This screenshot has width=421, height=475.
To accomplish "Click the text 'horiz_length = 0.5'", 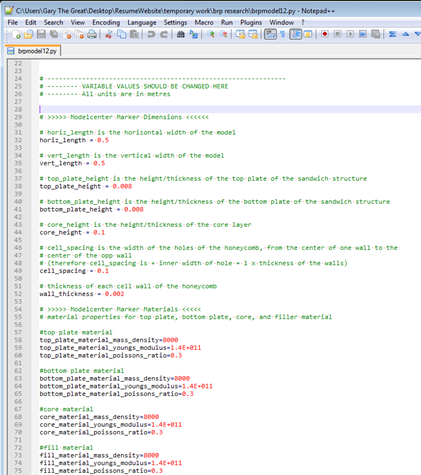I will click(74, 140).
